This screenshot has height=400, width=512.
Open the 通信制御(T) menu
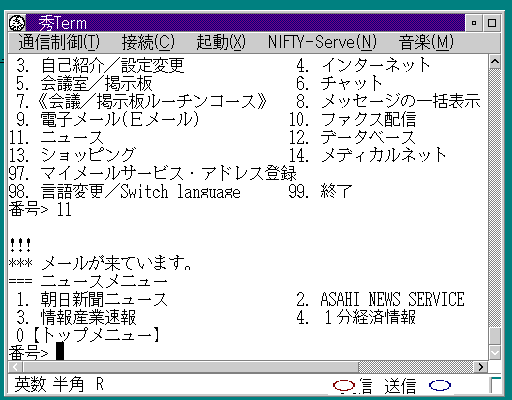pos(59,42)
